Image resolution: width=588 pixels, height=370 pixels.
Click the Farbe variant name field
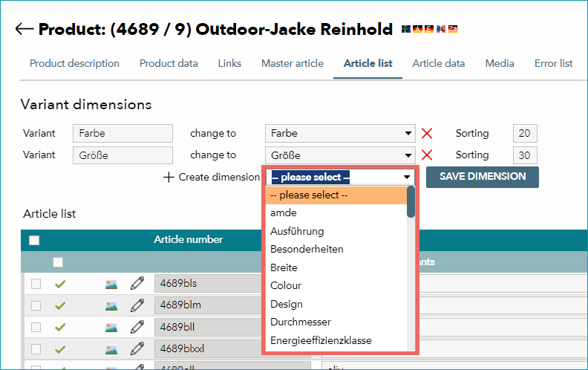pyautogui.click(x=122, y=133)
